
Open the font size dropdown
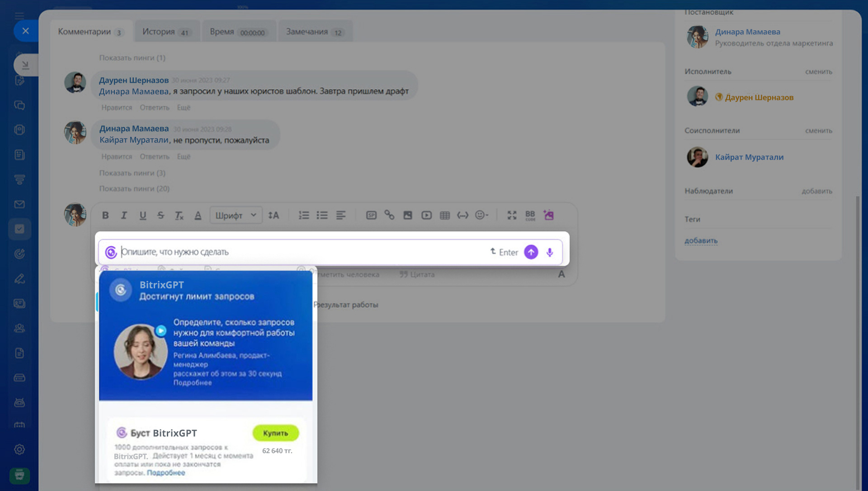[x=274, y=216]
